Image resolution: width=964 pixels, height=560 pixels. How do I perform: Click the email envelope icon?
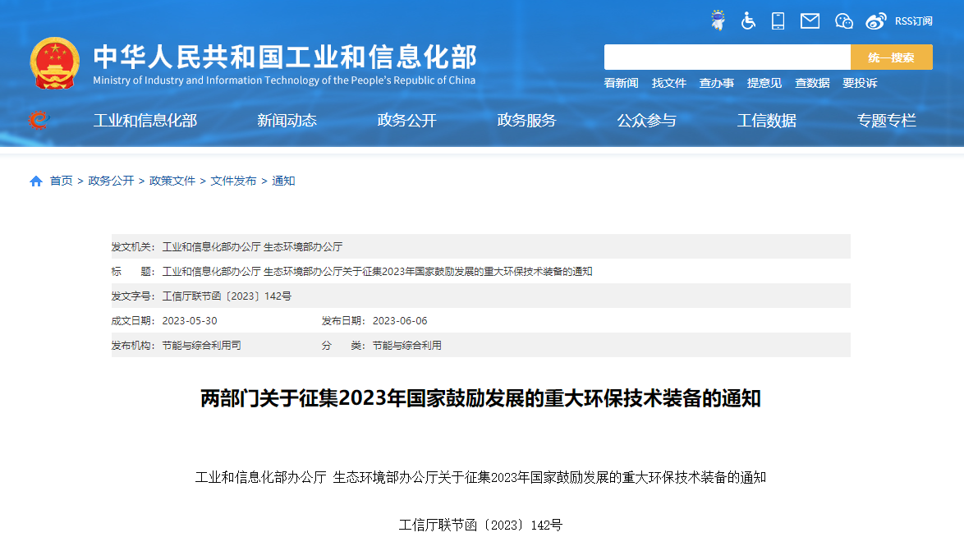[x=810, y=21]
